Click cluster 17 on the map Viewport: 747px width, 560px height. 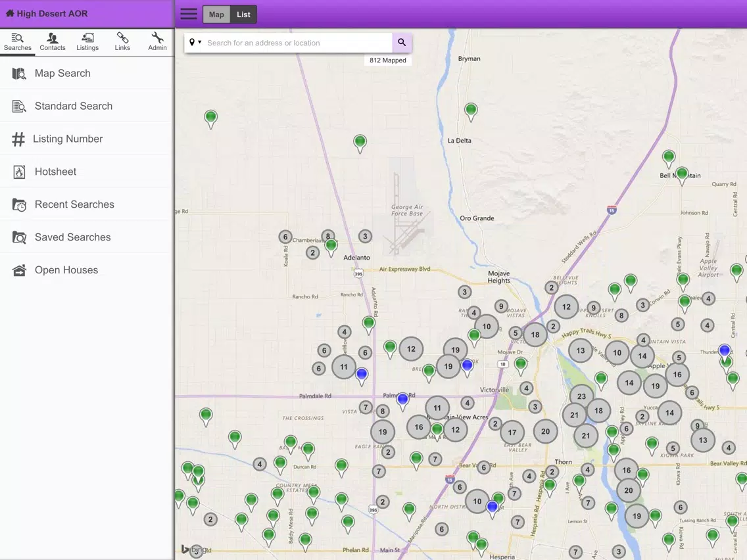[x=512, y=432]
